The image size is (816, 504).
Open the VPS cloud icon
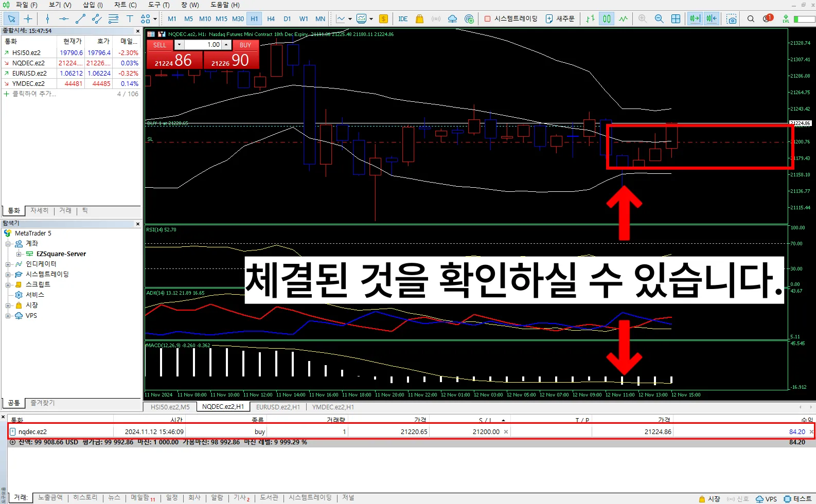pyautogui.click(x=452, y=19)
